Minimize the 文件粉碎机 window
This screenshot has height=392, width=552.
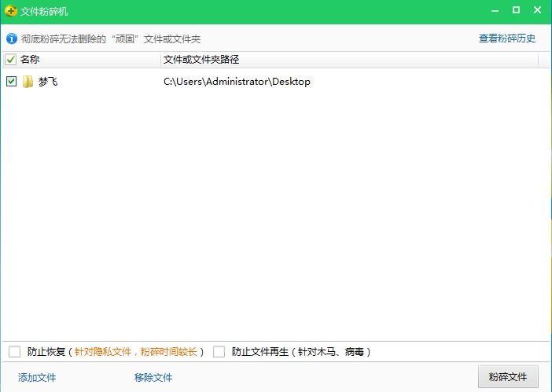click(495, 10)
